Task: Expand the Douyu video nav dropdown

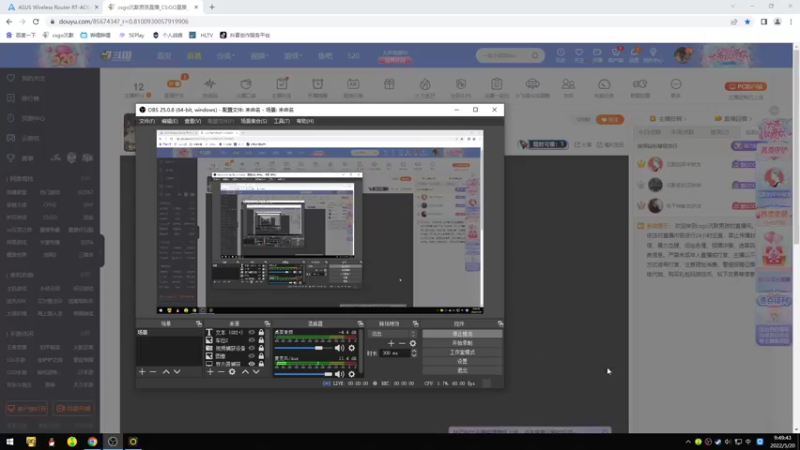Action: coord(259,56)
